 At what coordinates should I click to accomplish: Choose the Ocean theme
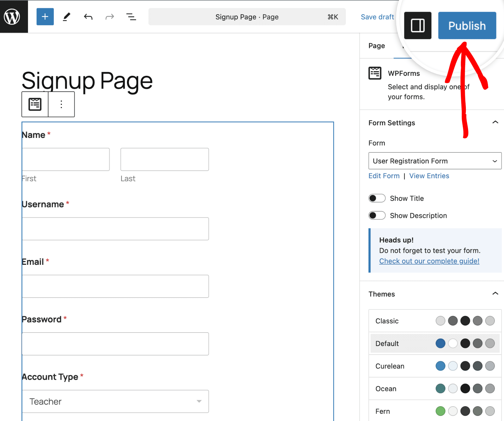435,389
